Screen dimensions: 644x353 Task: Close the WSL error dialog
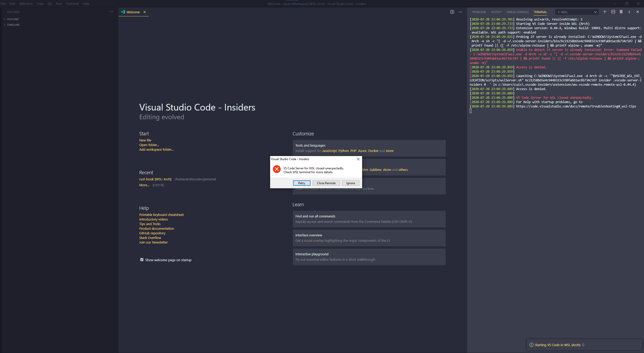(358, 159)
